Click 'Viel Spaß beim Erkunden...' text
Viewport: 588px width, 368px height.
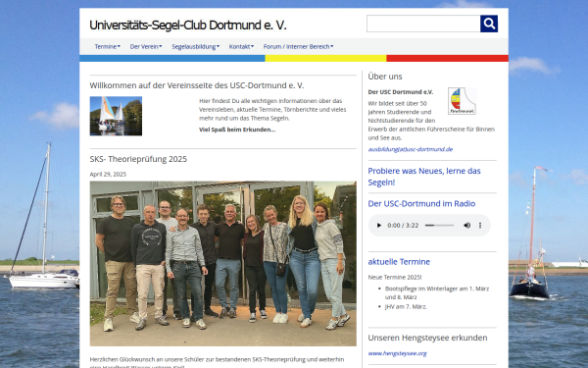237,130
